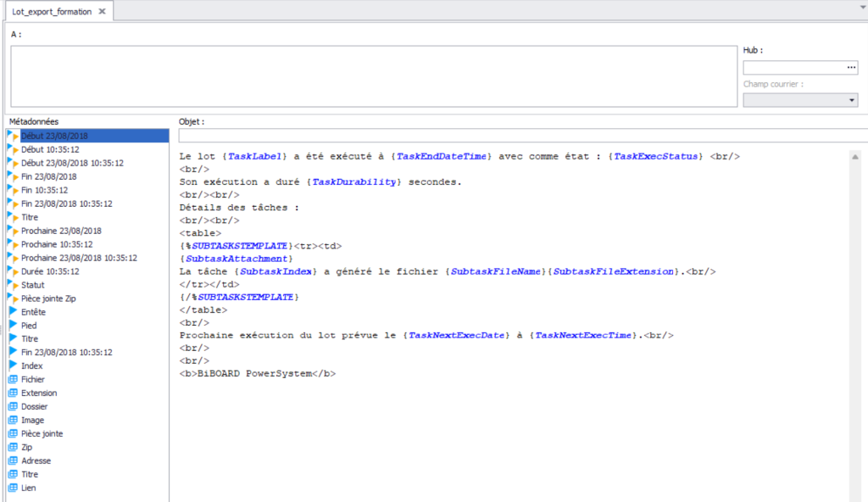Click the {SubtaskAttachment} variable
The height and width of the screenshot is (502, 868).
(236, 258)
